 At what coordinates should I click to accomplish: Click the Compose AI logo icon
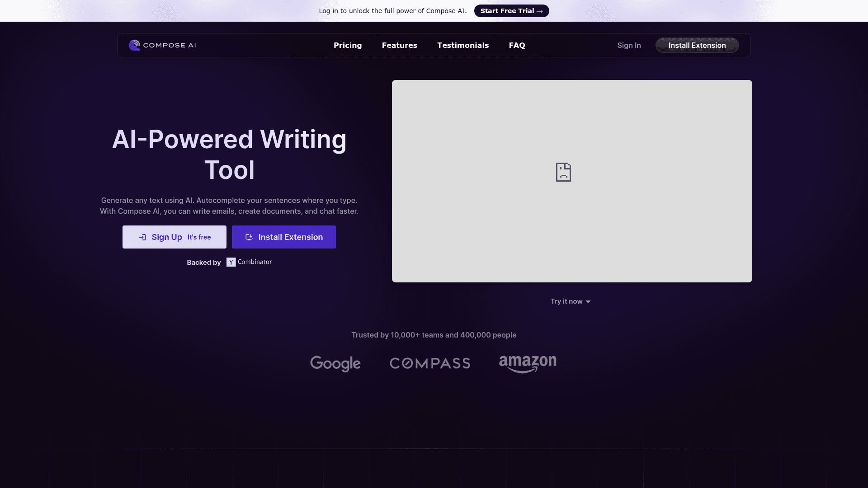(134, 45)
